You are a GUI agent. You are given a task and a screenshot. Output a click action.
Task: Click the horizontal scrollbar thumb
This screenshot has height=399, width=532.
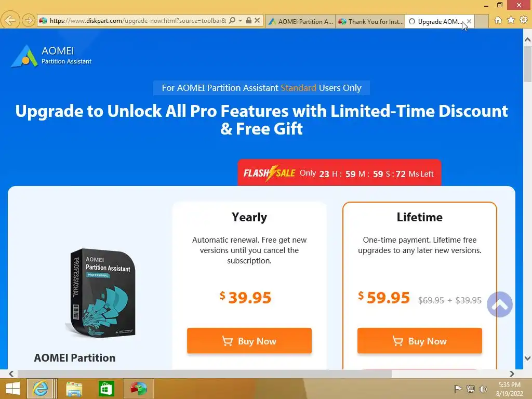tap(205, 374)
